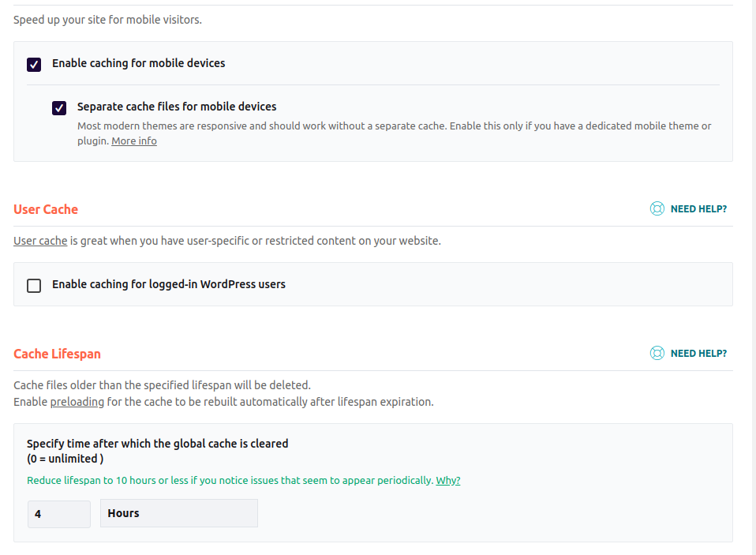This screenshot has width=756, height=555.
Task: Click the lifebuoy icon beside Cache Lifespan
Action: tap(657, 353)
